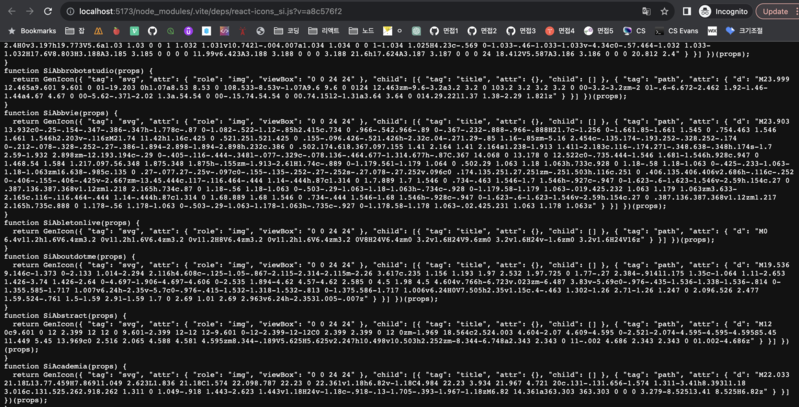Open the 코딩 bookmark folder
The height and width of the screenshot is (407, 799).
click(x=286, y=31)
